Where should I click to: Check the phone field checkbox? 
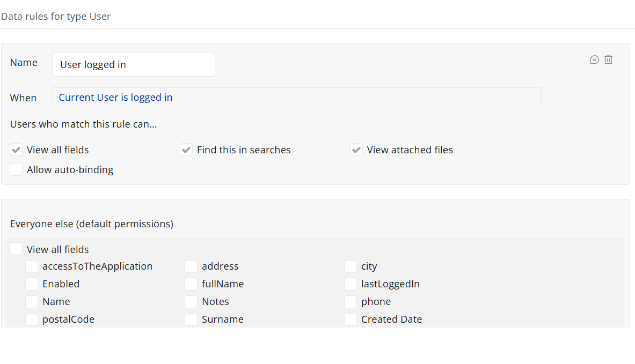[x=351, y=302]
